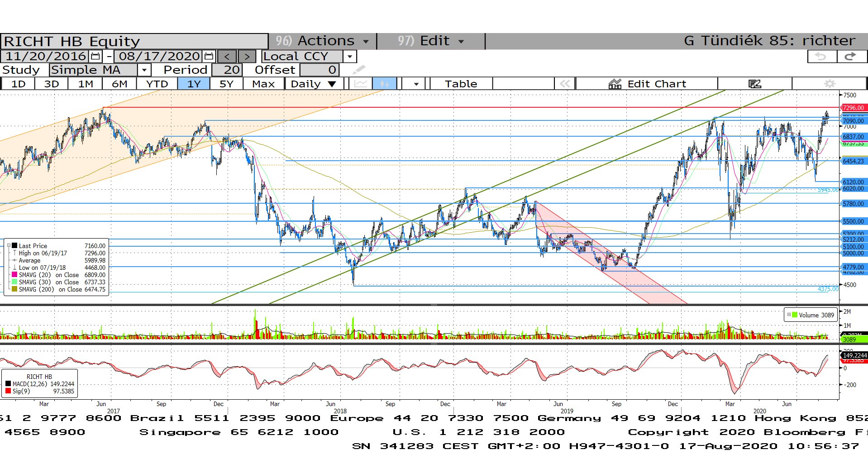
Task: Click the High marker icon in legend
Action: point(14,253)
